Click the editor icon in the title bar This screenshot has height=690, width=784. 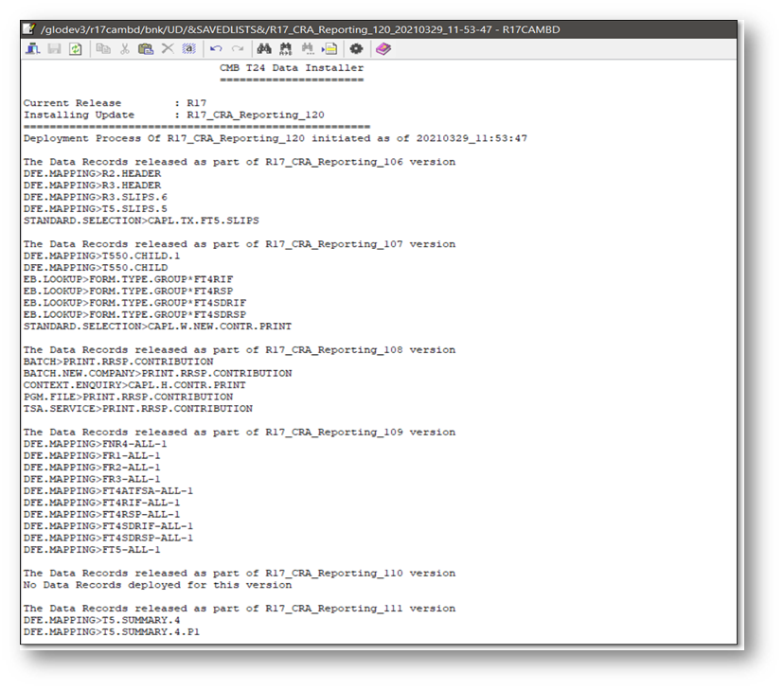(29, 29)
